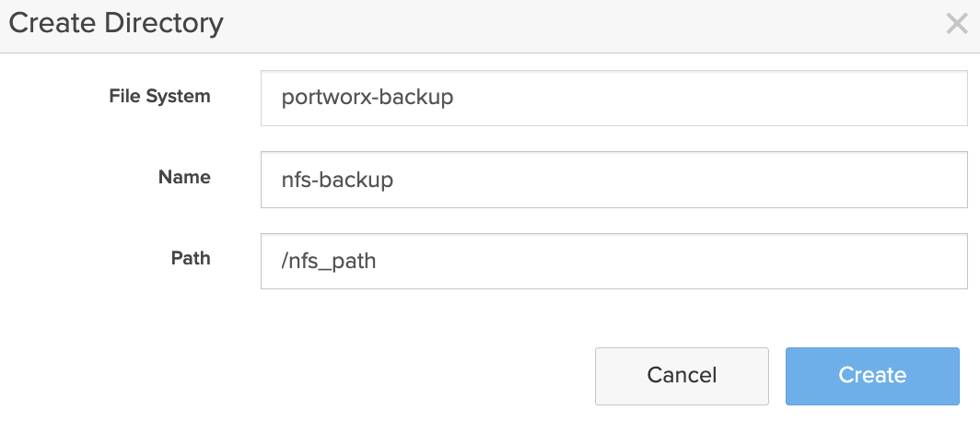Viewport: 980px width, 422px height.
Task: Place cursor in portworx-backup text
Action: point(367,98)
